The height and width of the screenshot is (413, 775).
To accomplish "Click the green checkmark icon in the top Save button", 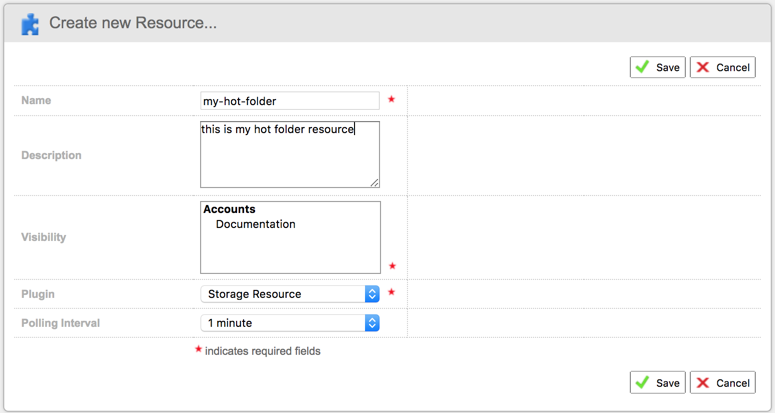I will (642, 67).
